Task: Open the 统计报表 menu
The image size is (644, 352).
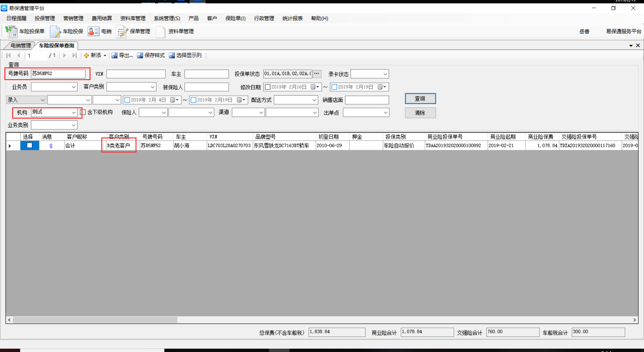Action: click(x=292, y=18)
